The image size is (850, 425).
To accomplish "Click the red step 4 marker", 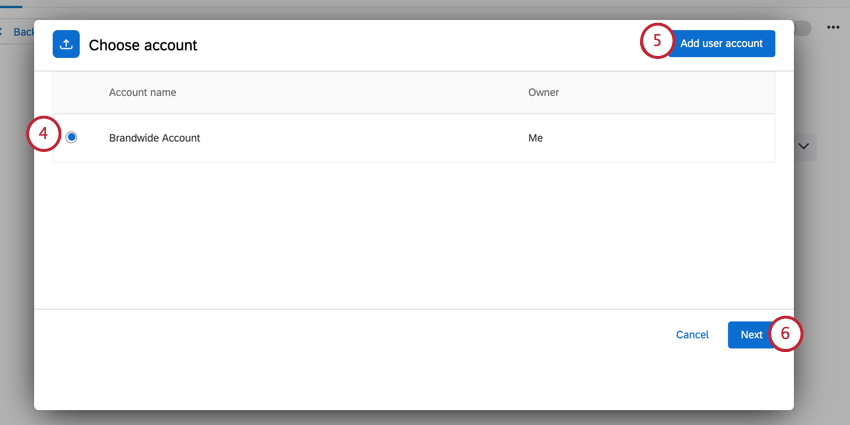I will [43, 136].
